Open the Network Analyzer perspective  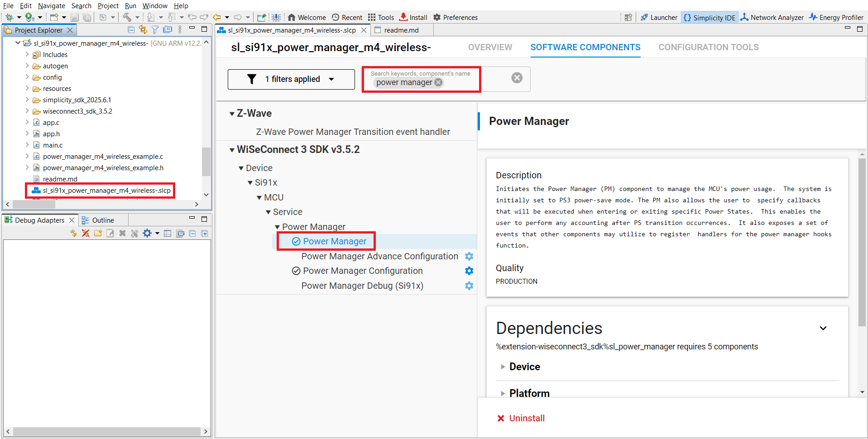[772, 17]
